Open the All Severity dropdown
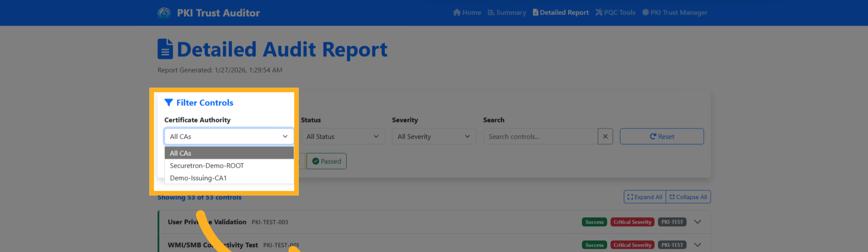The width and height of the screenshot is (868, 252). click(434, 136)
